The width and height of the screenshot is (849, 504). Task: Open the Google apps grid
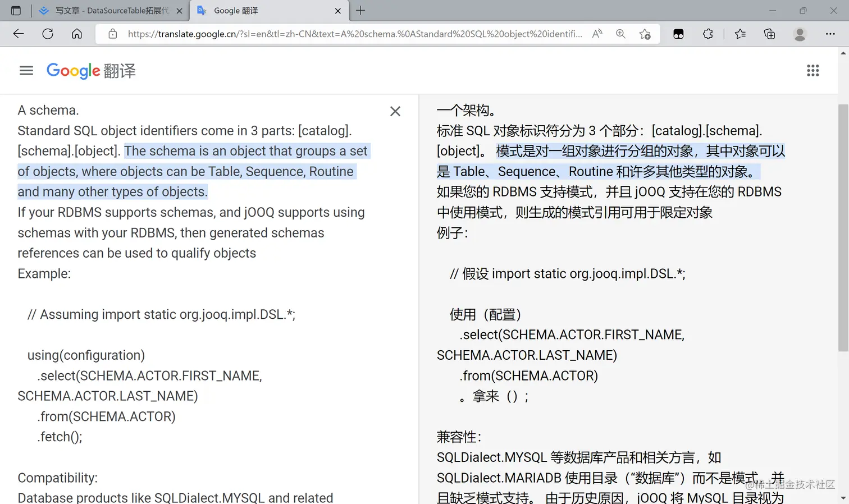coord(813,70)
